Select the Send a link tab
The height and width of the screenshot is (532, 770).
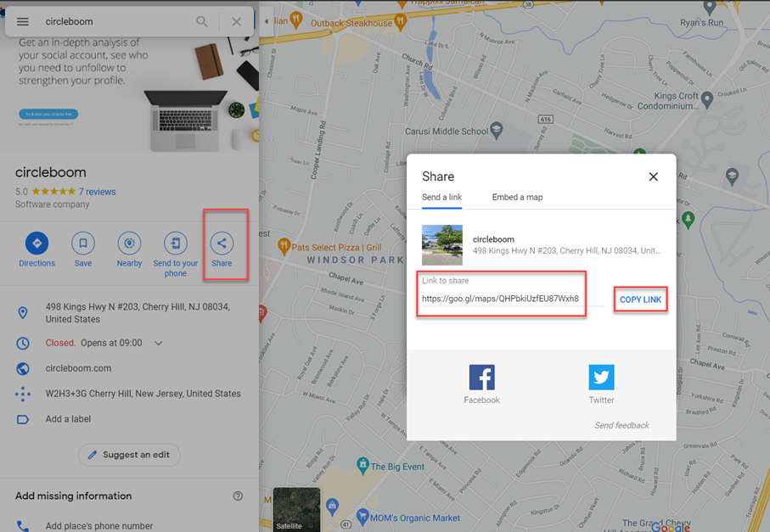(441, 197)
